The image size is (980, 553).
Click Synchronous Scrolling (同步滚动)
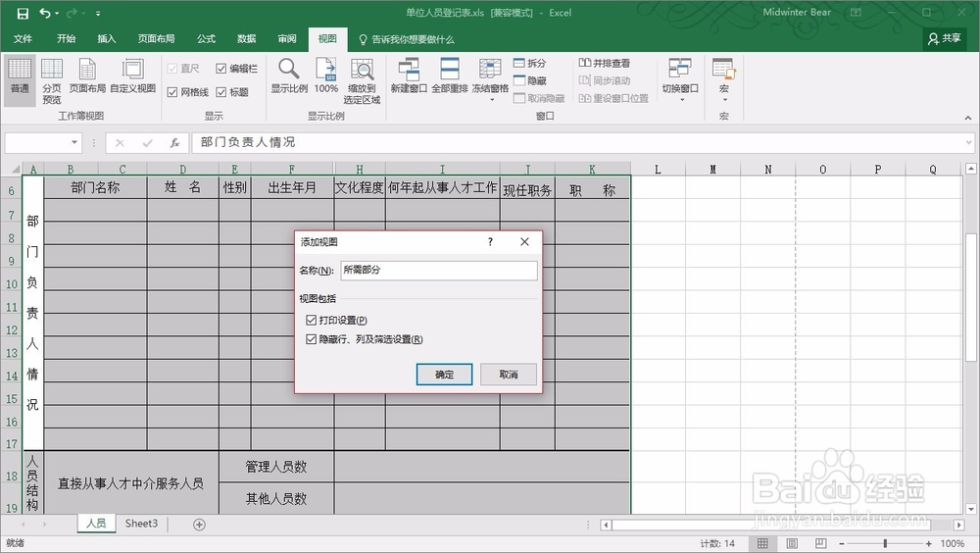pyautogui.click(x=605, y=80)
